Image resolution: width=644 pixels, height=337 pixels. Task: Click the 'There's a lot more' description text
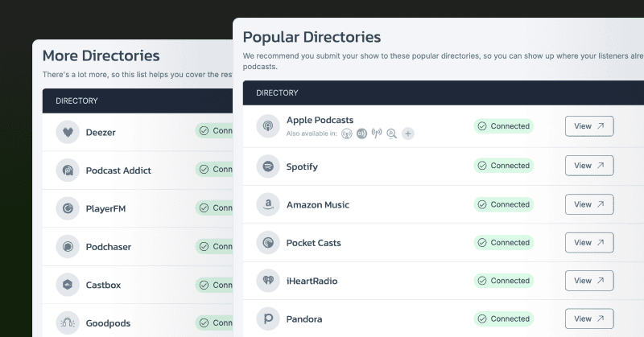138,75
